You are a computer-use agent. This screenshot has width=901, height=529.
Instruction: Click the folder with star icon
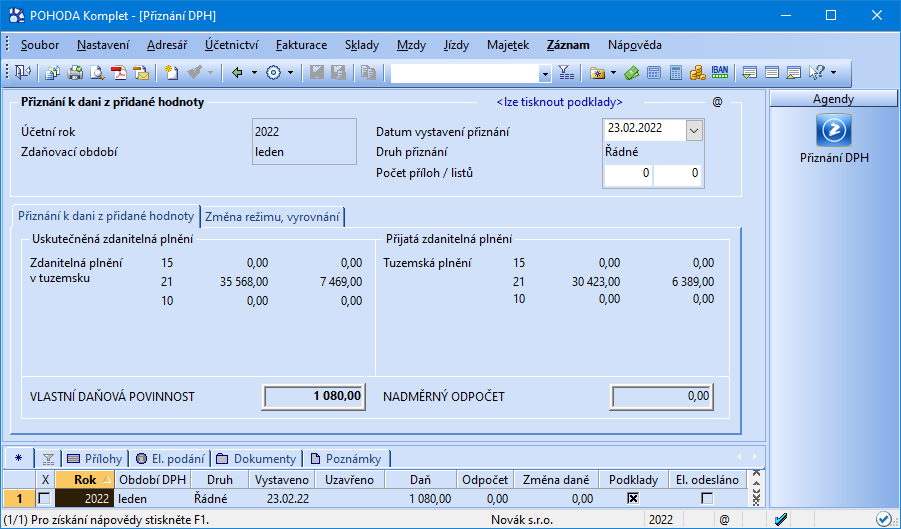[598, 73]
